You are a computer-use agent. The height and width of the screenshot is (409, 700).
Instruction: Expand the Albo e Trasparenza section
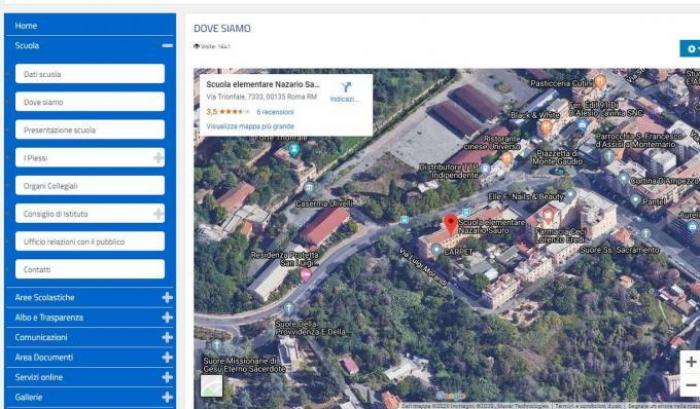[167, 317]
